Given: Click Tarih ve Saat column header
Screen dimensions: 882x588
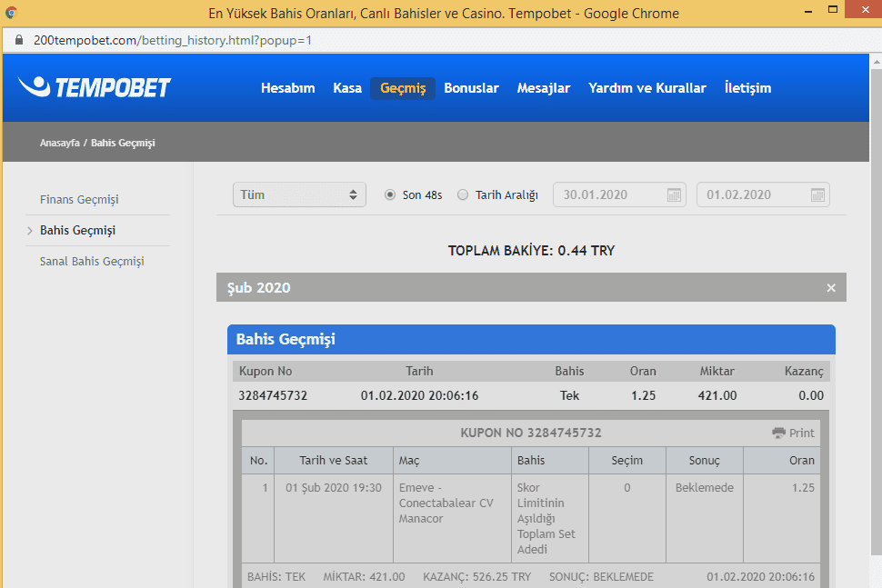Looking at the screenshot, I should click(333, 461).
